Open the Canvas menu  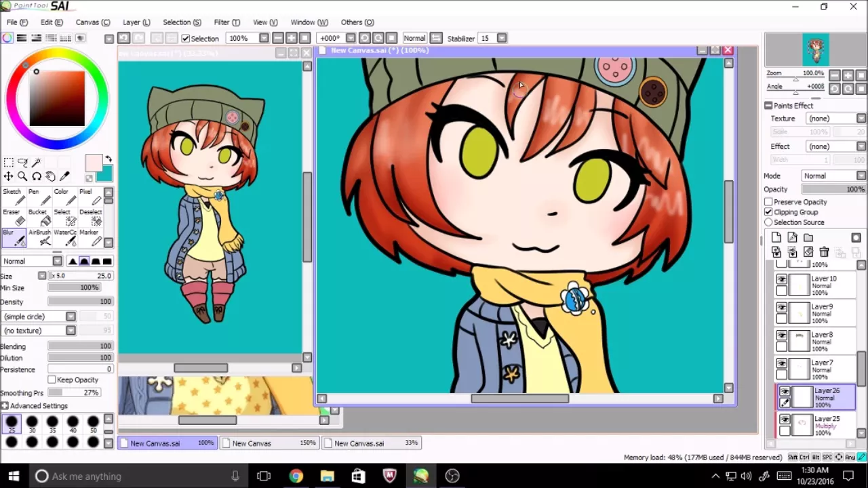click(93, 22)
